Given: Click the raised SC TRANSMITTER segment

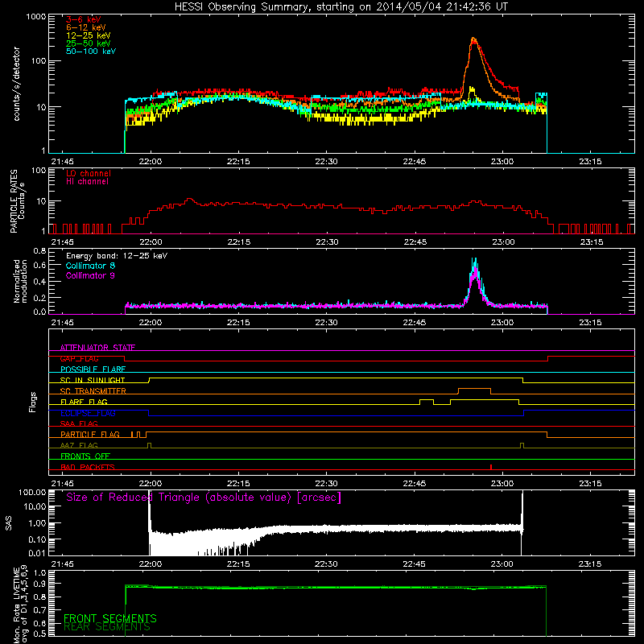Looking at the screenshot, I should pyautogui.click(x=474, y=388).
